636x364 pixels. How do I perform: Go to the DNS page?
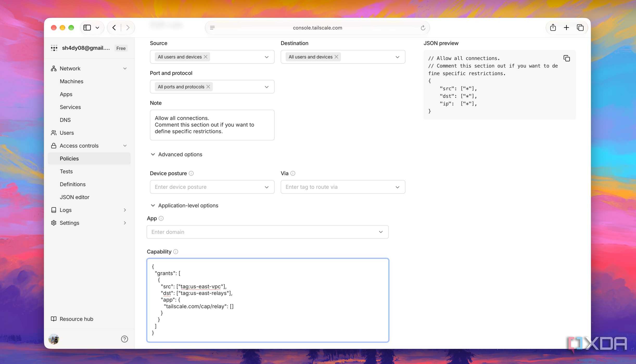tap(65, 120)
